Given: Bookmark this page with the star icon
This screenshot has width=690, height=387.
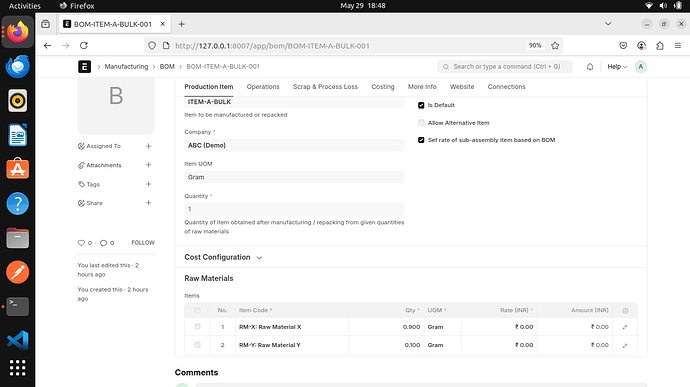Looking at the screenshot, I should tap(555, 46).
